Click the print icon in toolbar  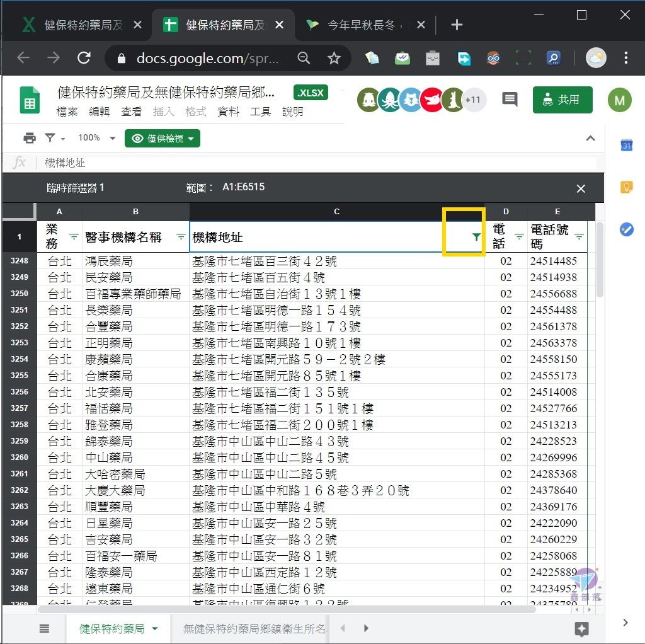30,138
